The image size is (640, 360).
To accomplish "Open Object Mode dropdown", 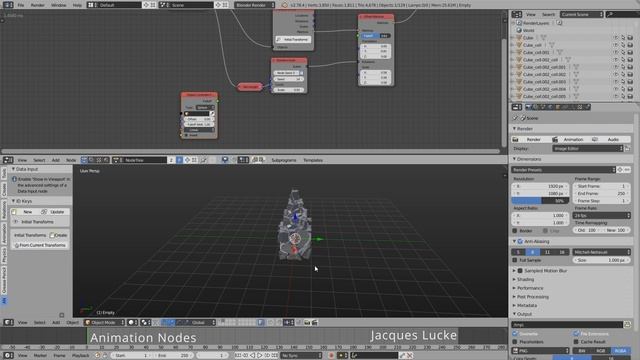I will tap(104, 322).
